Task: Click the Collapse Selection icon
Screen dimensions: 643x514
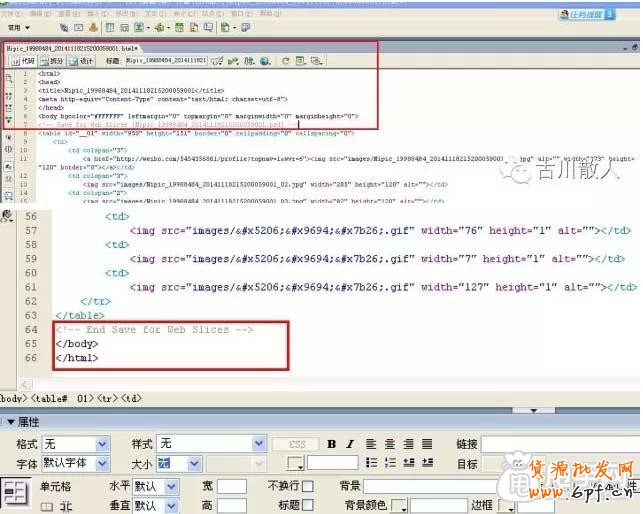Action: click(9, 108)
